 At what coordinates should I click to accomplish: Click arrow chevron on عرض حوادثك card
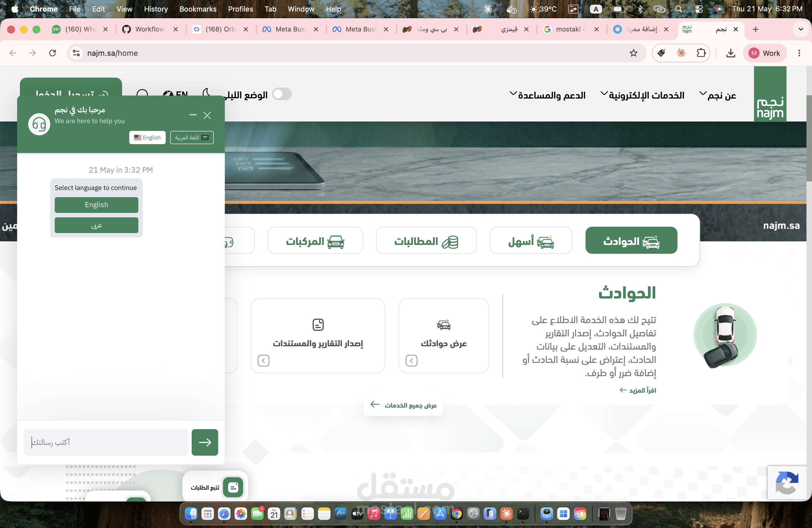coord(412,361)
